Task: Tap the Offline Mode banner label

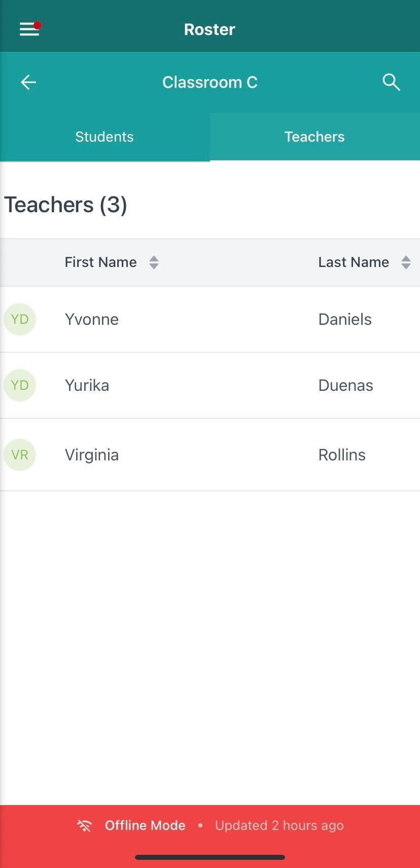Action: pos(145,826)
